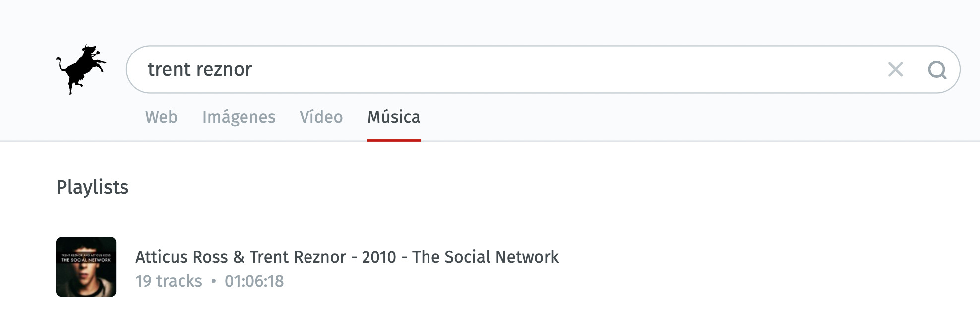Switch to the Web results tab
The height and width of the screenshot is (316, 980).
pyautogui.click(x=162, y=117)
